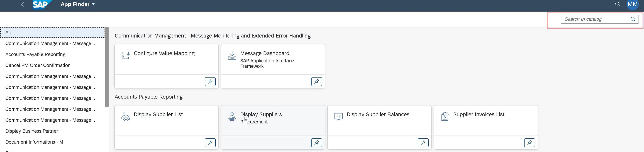Open the shell search via magnifier icon
The height and width of the screenshot is (152, 644).
[x=618, y=4]
